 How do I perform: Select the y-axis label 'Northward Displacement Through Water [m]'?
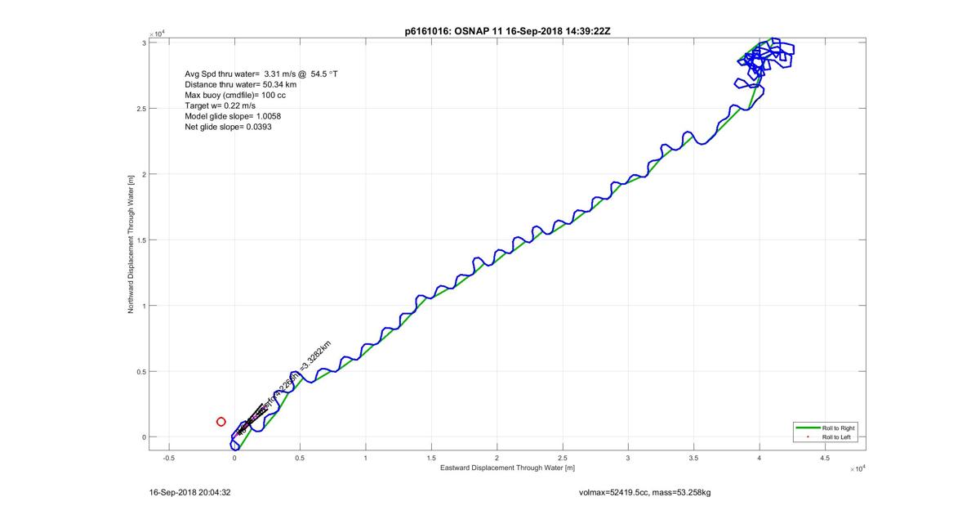[x=130, y=246]
